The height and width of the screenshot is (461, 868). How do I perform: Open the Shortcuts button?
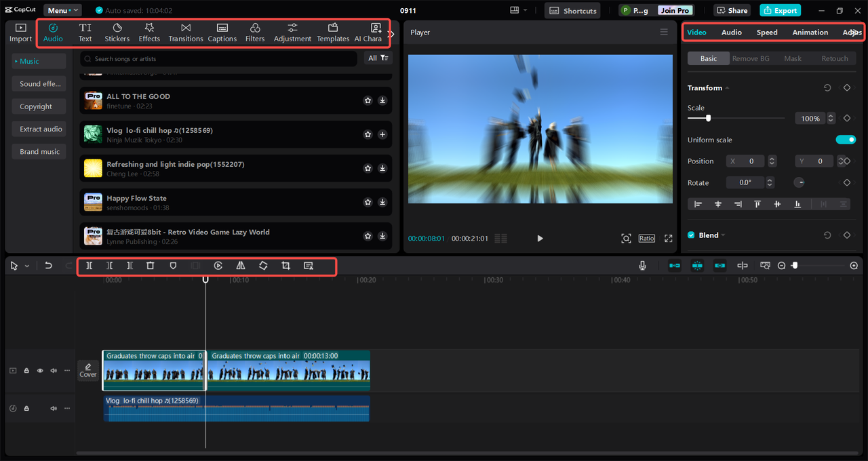click(572, 10)
